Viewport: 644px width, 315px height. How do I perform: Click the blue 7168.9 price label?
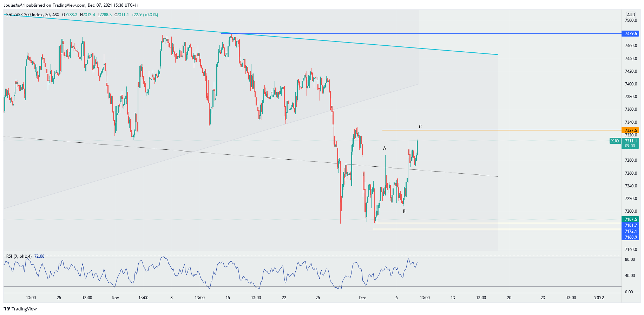coord(631,237)
